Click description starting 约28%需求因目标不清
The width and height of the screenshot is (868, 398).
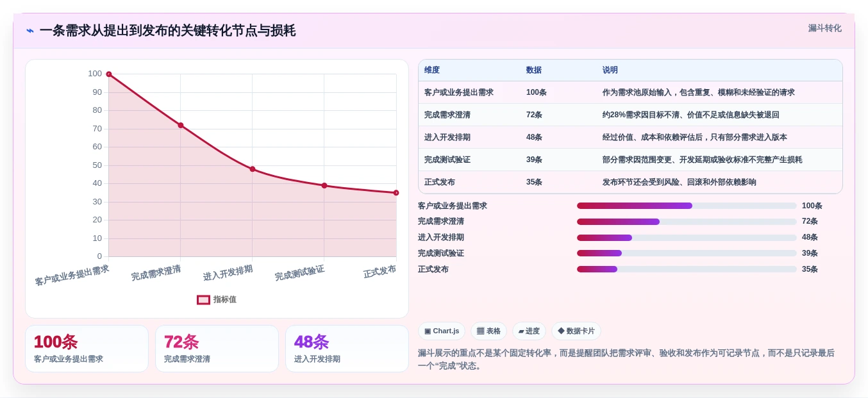[691, 115]
